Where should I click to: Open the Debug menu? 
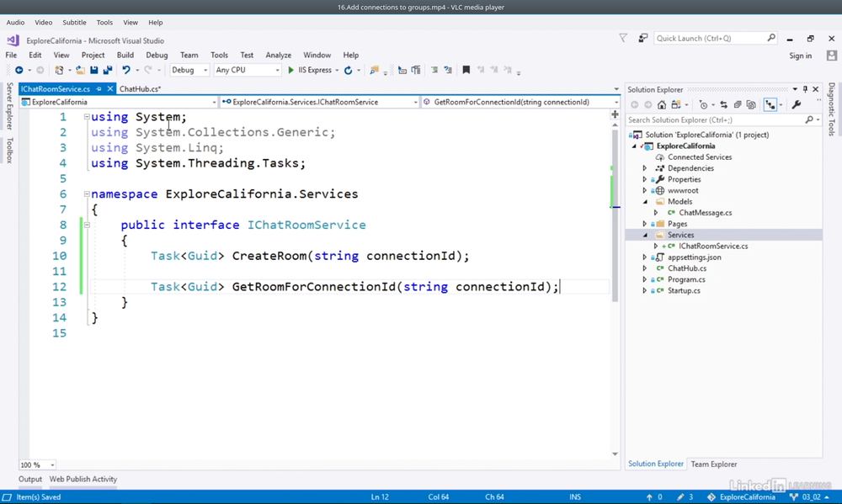click(x=157, y=55)
